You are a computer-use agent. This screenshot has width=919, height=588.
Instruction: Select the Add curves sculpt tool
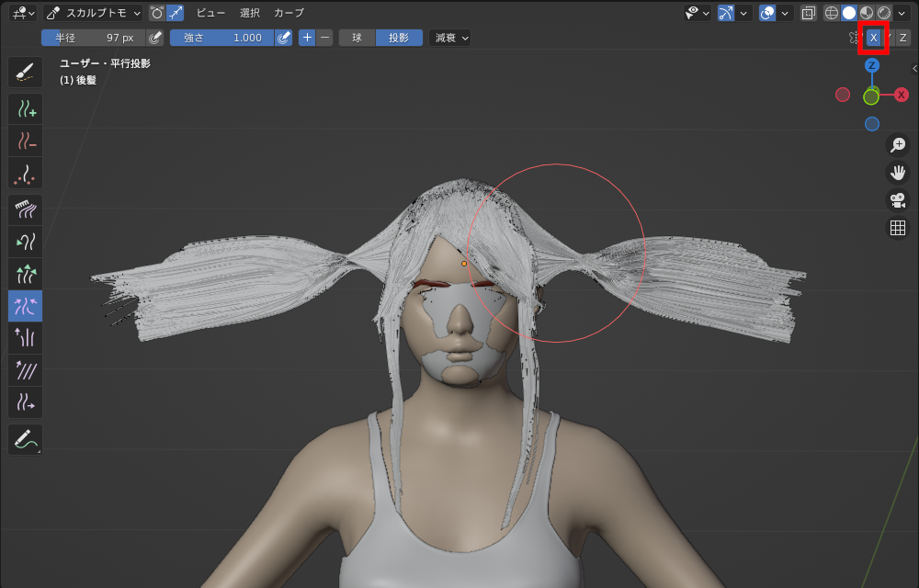25,110
